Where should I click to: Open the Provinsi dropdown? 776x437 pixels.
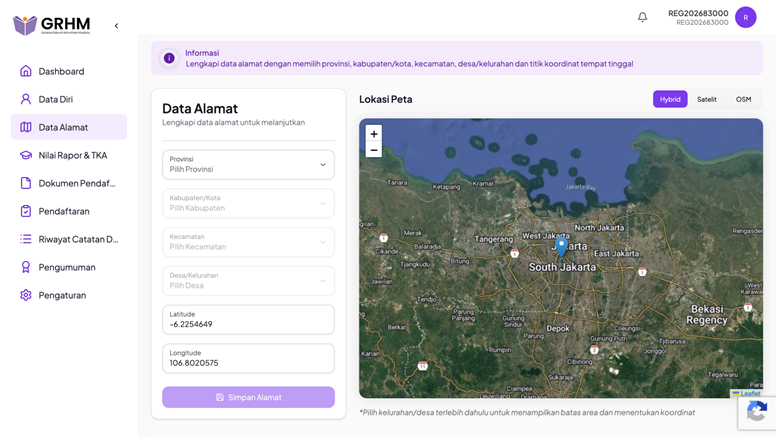click(x=248, y=165)
